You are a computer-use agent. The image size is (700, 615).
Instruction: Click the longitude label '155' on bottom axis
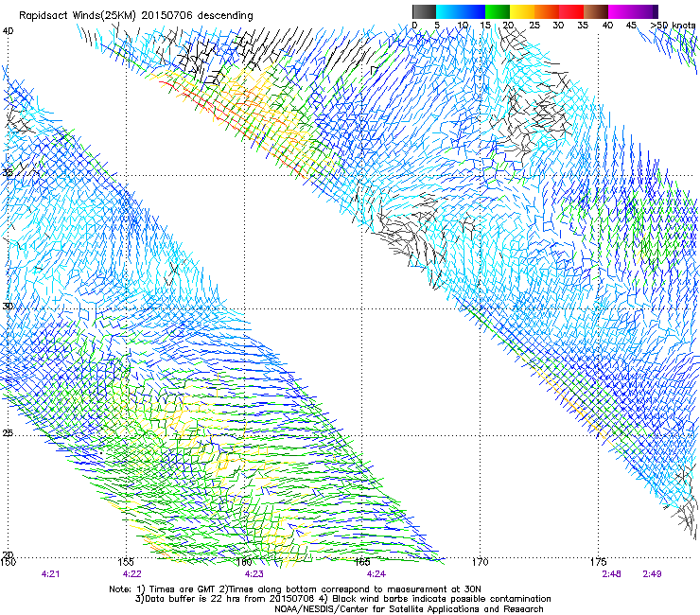point(127,562)
